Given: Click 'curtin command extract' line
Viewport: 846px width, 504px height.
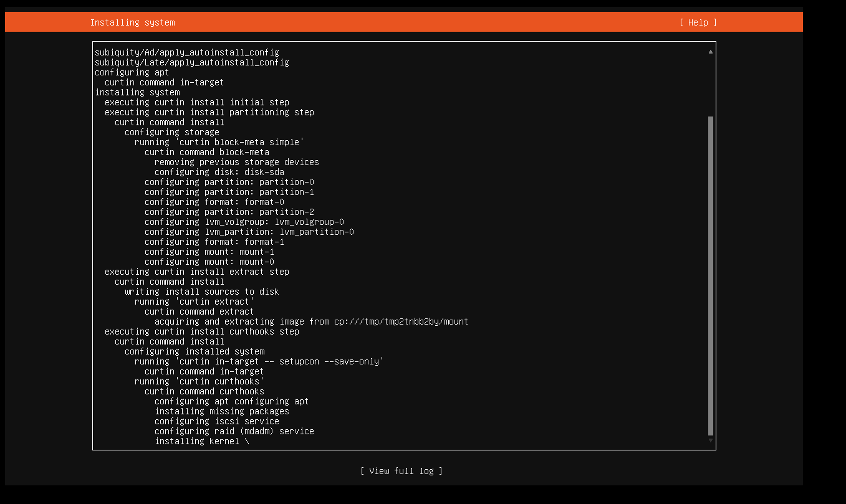Looking at the screenshot, I should 199,311.
